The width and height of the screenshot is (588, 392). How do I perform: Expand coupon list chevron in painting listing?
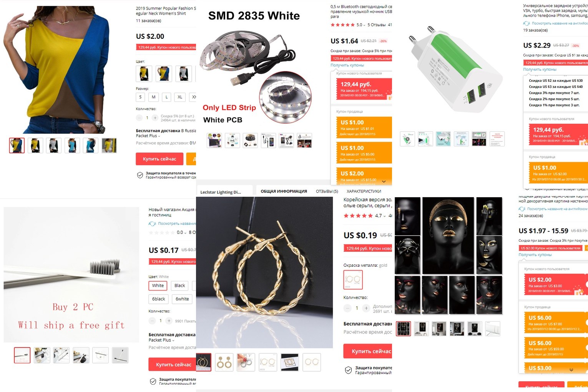point(571,370)
